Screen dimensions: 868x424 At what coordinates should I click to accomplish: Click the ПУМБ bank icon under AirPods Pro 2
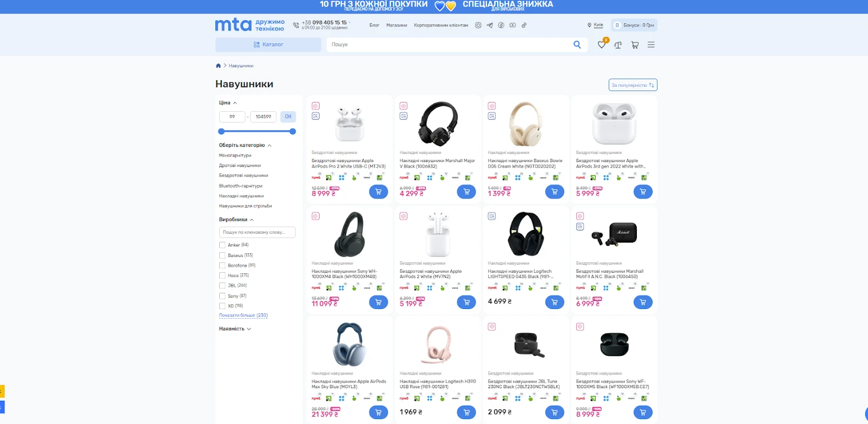(316, 177)
